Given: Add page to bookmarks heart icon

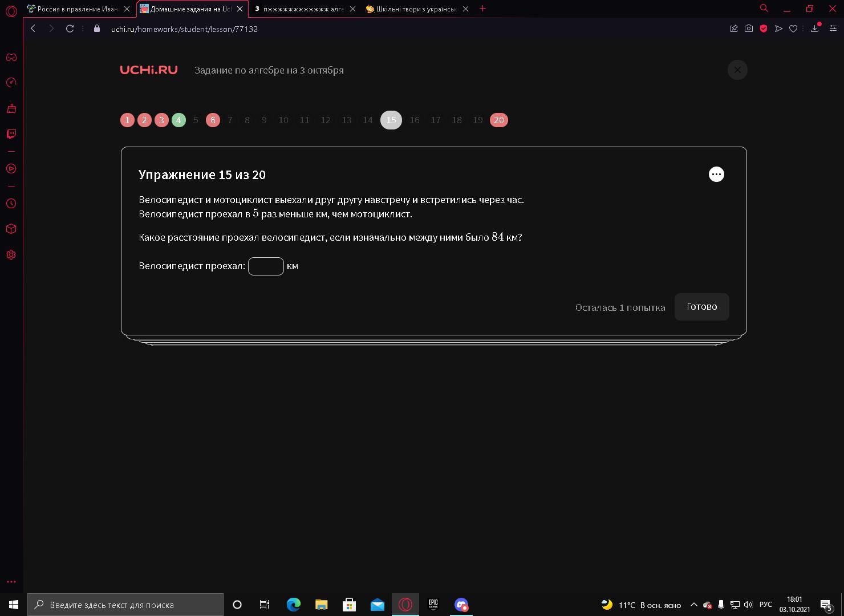Looking at the screenshot, I should [793, 29].
